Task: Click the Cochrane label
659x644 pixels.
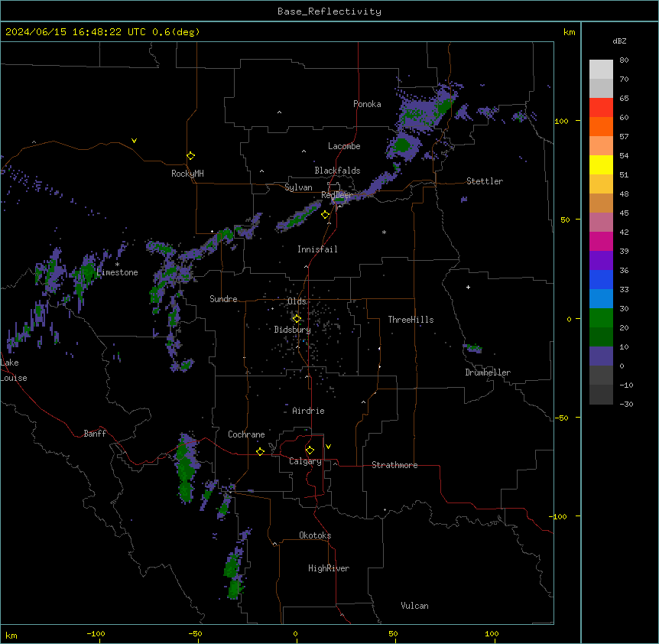Action: point(246,434)
